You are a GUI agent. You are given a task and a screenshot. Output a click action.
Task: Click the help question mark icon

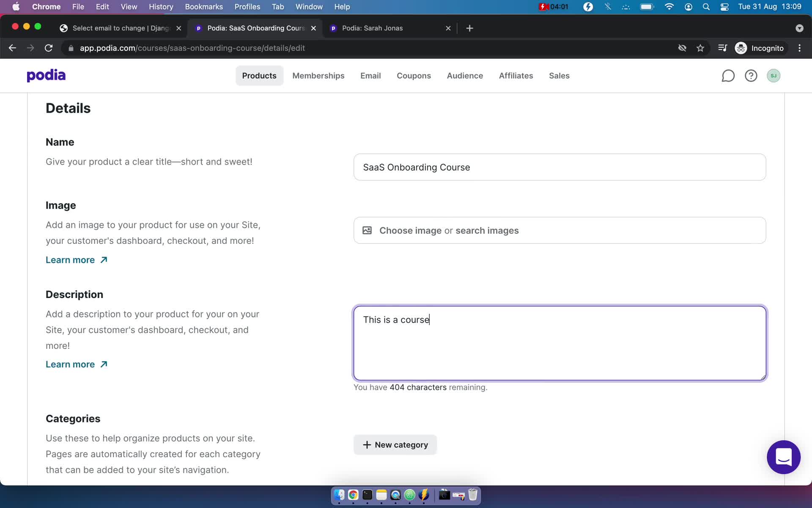(x=751, y=75)
